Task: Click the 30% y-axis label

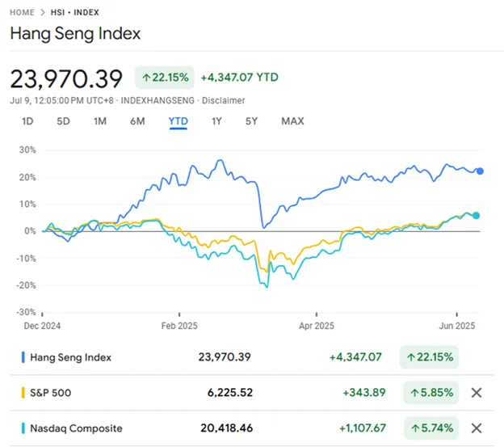Action: [27, 150]
